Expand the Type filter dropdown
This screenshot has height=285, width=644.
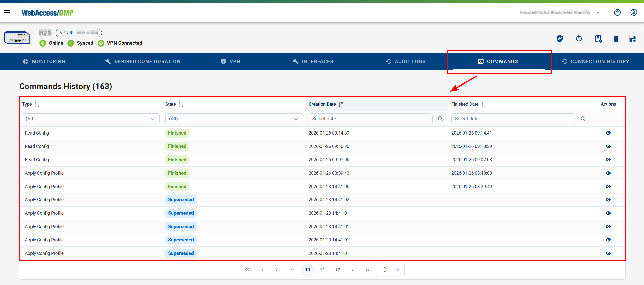tap(91, 119)
